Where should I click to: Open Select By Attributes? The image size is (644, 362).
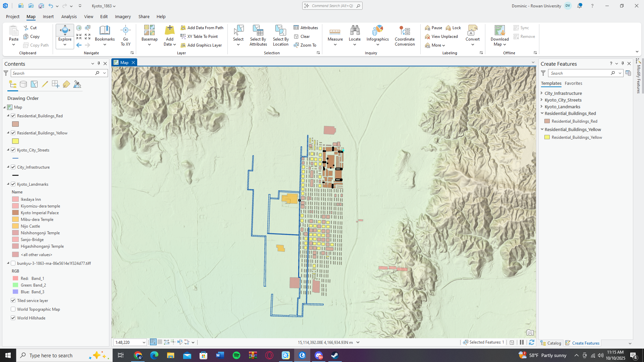(x=258, y=35)
